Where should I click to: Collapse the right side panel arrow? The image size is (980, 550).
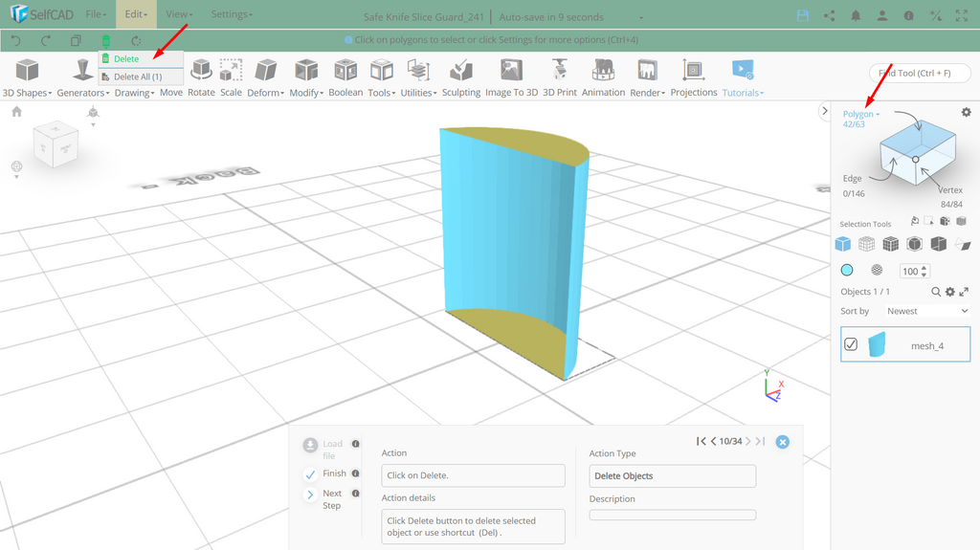click(x=824, y=111)
